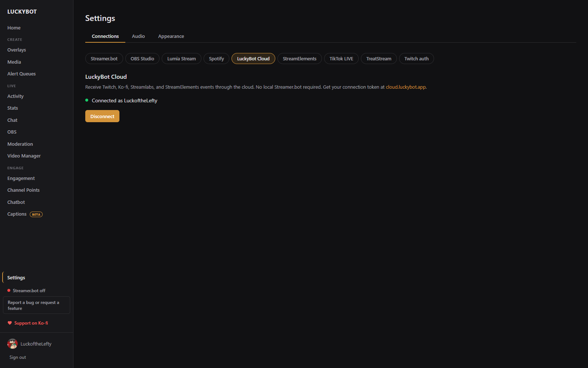Open Overlays in the sidebar
This screenshot has width=588, height=368.
pyautogui.click(x=17, y=50)
